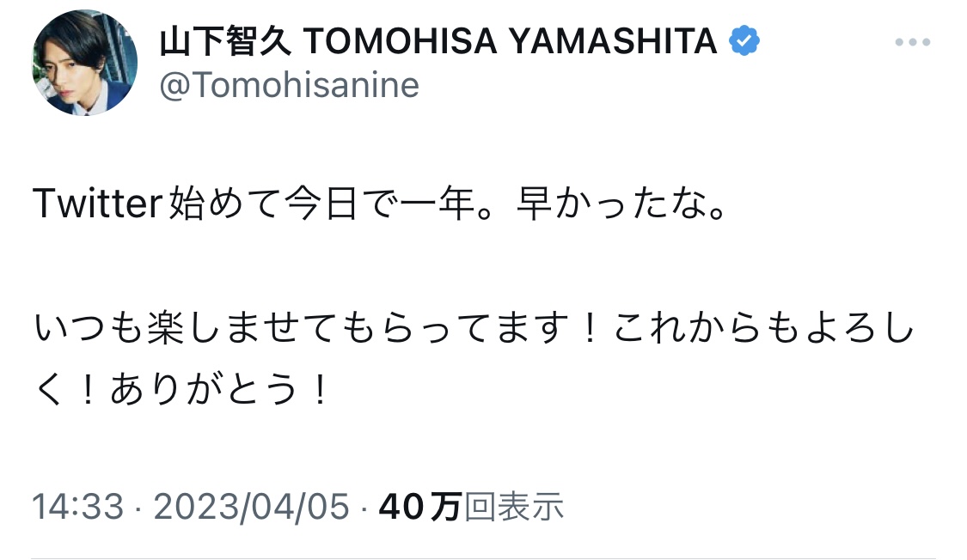Click the TOMOHISA YAMASHITA display name
The width and height of the screenshot is (967, 560).
tap(510, 41)
